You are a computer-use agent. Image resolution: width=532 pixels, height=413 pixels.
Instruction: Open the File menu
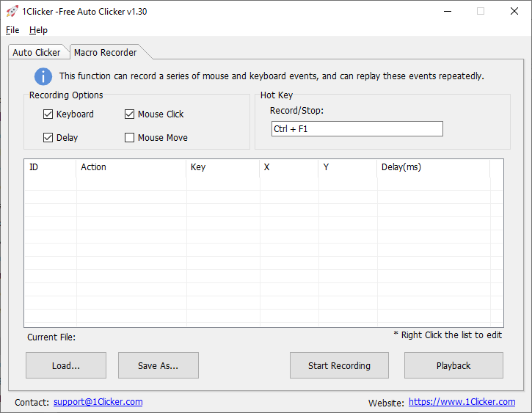point(12,30)
